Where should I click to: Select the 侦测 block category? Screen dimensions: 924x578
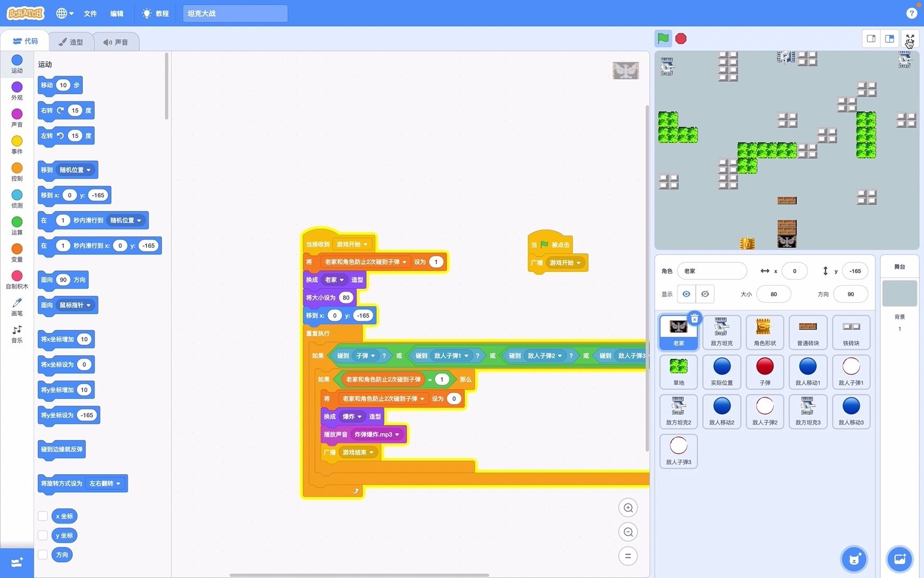pos(17,199)
